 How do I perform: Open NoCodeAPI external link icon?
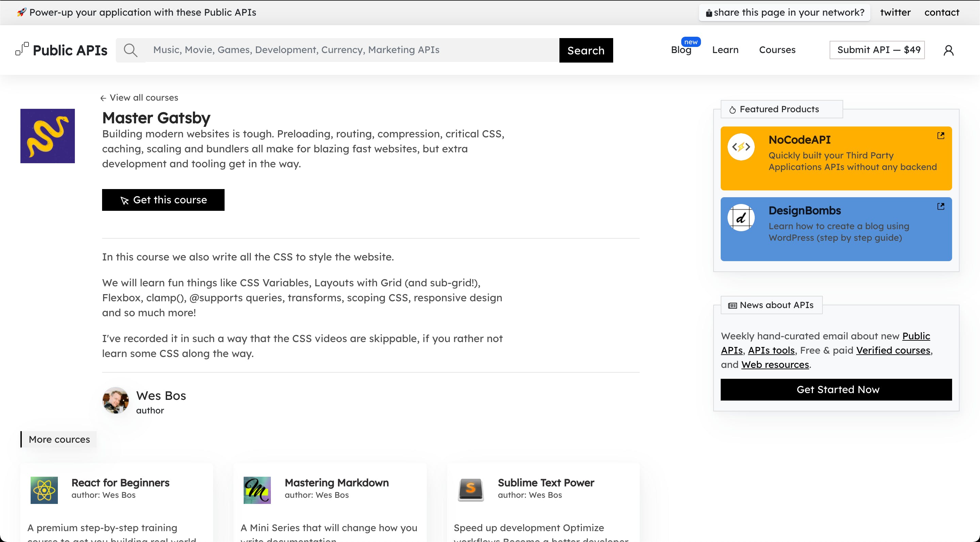pyautogui.click(x=941, y=136)
